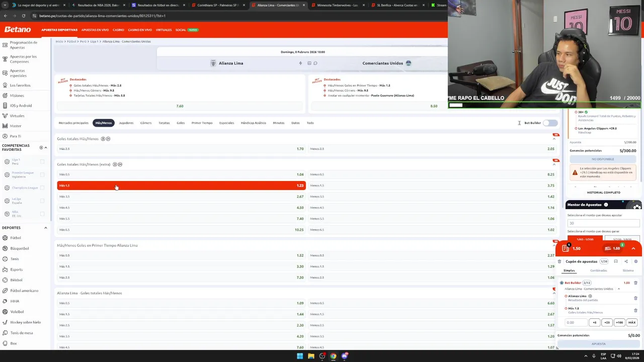Toggle the Bet Builder switch

coord(550,123)
